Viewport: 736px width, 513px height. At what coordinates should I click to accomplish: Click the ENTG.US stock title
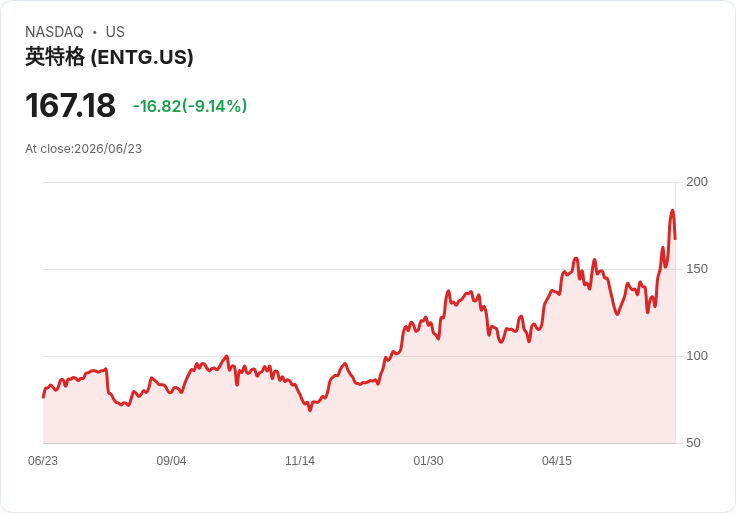(109, 57)
